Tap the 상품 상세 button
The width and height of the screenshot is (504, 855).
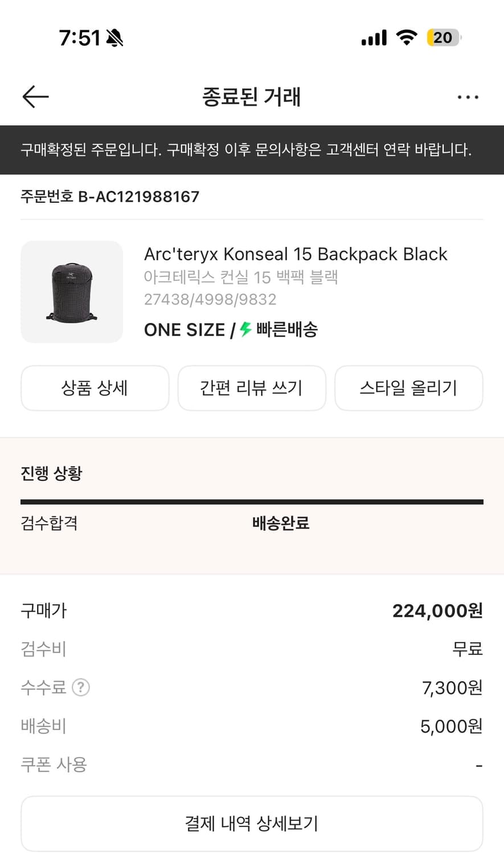click(x=95, y=388)
